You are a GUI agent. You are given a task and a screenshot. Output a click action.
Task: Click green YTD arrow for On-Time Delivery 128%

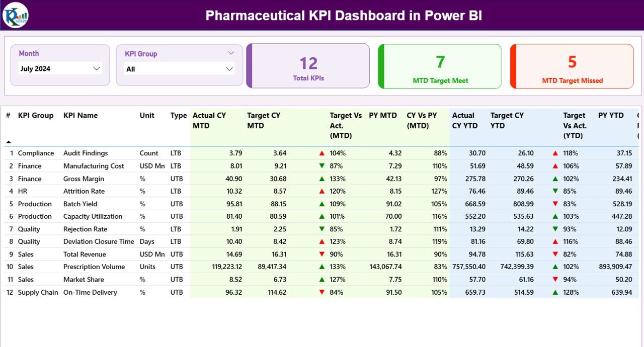coord(554,292)
